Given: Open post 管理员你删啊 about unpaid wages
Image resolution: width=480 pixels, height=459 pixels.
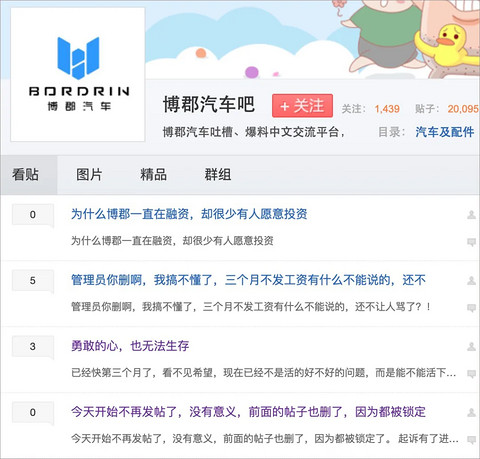Looking at the screenshot, I should tap(248, 280).
